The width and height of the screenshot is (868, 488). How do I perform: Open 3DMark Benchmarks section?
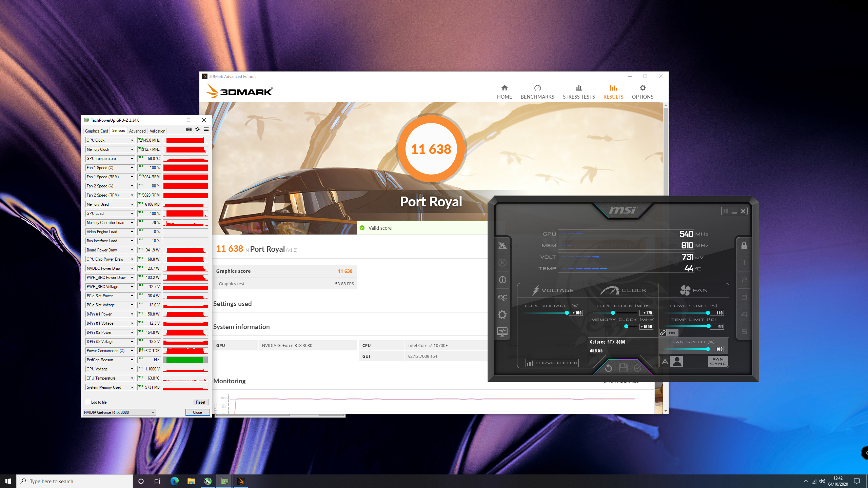537,92
